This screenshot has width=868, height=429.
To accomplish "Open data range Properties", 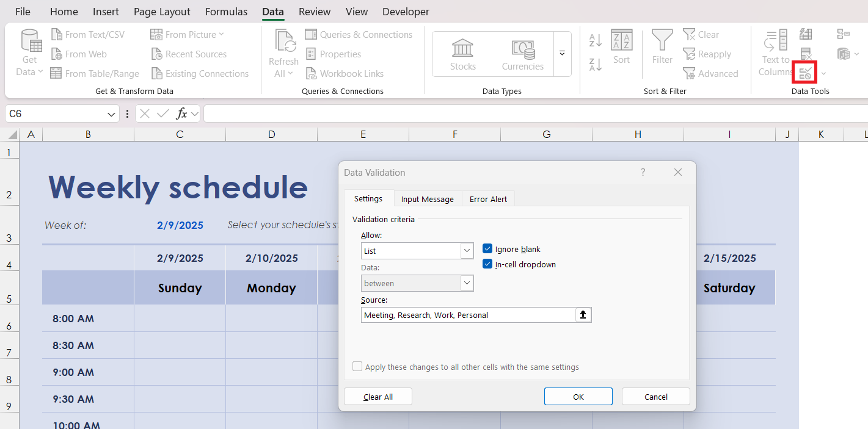I will (x=334, y=54).
